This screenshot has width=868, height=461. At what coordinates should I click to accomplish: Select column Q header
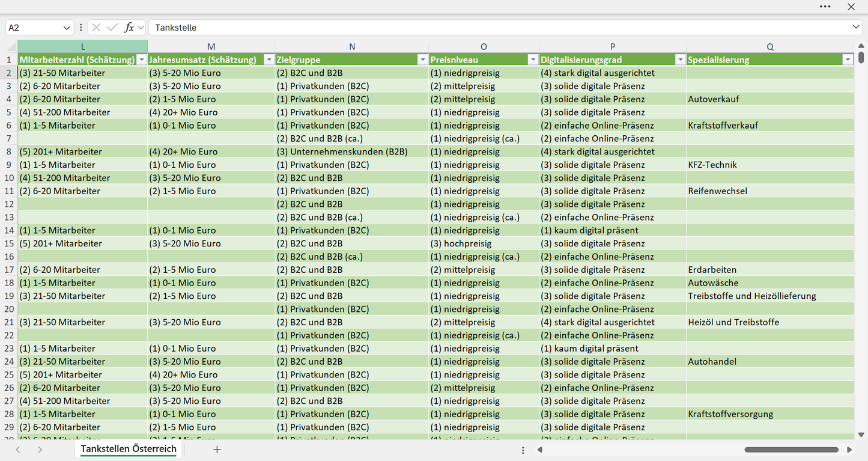(x=770, y=46)
